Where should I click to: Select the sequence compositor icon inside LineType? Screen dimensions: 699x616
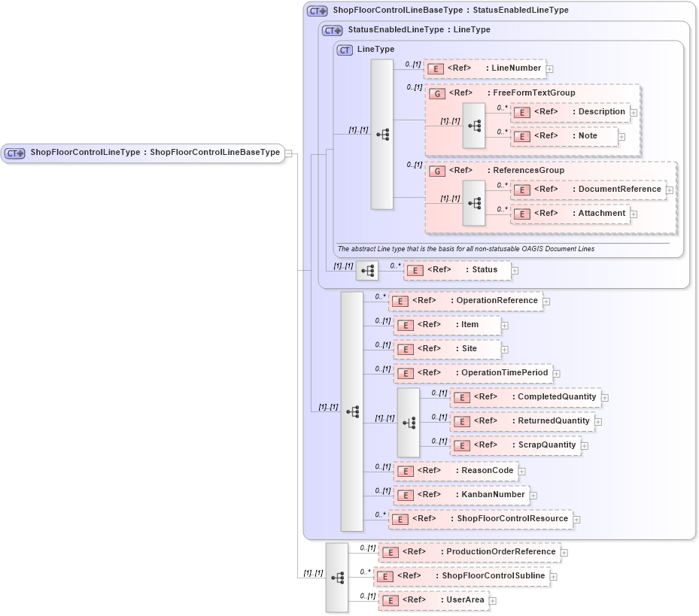click(x=383, y=133)
